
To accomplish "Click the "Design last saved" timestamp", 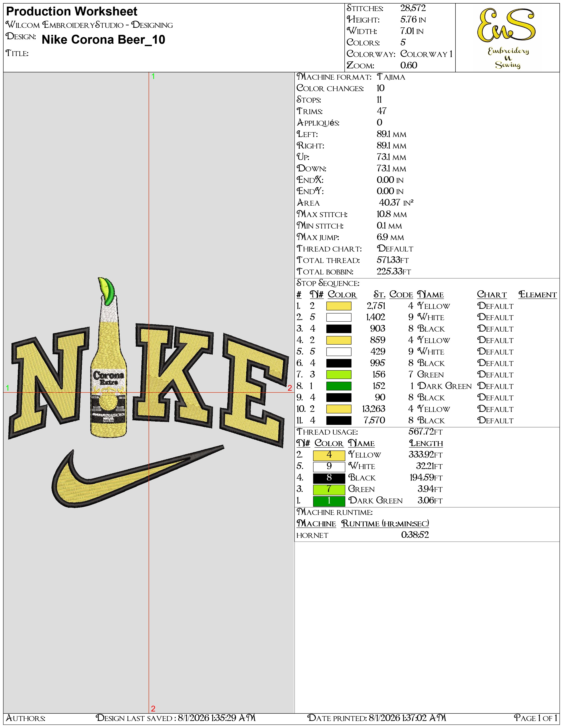I will pos(176,718).
